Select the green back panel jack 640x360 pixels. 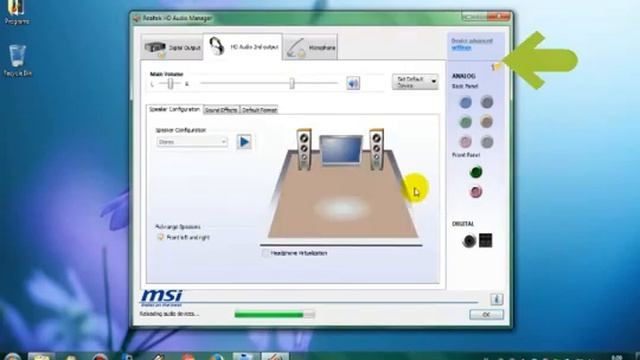coord(466,122)
